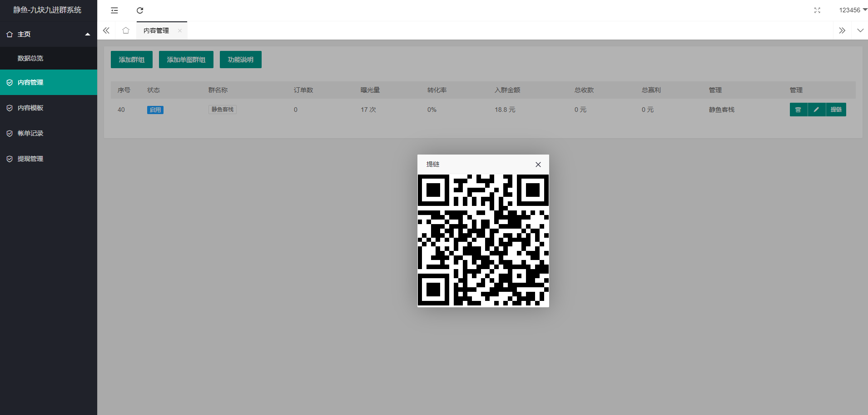Click the 启用 status badge

[x=155, y=110]
